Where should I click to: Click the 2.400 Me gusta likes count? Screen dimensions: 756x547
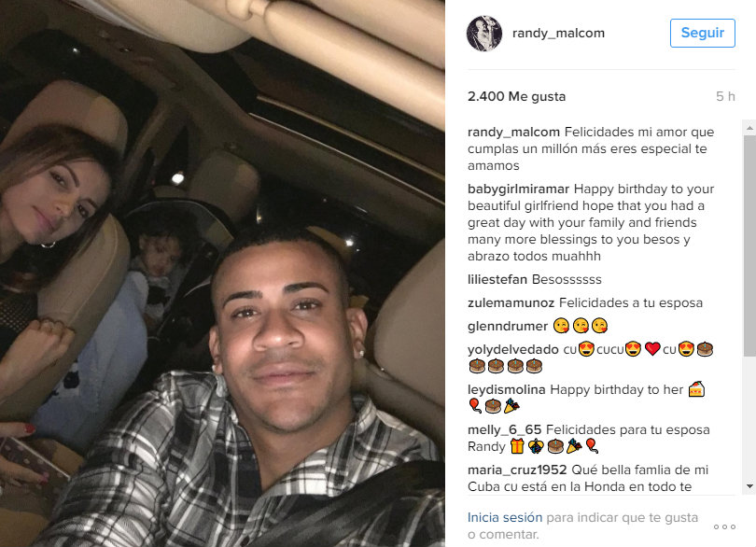click(516, 96)
